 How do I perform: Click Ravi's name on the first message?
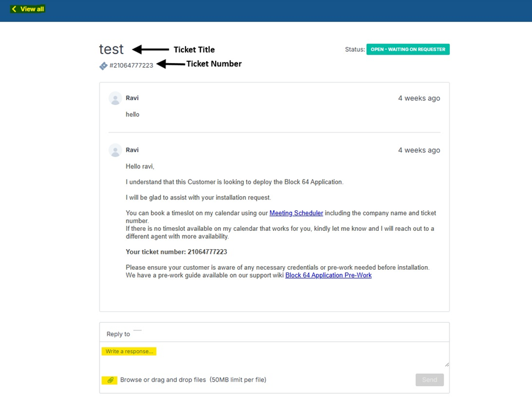(x=132, y=98)
